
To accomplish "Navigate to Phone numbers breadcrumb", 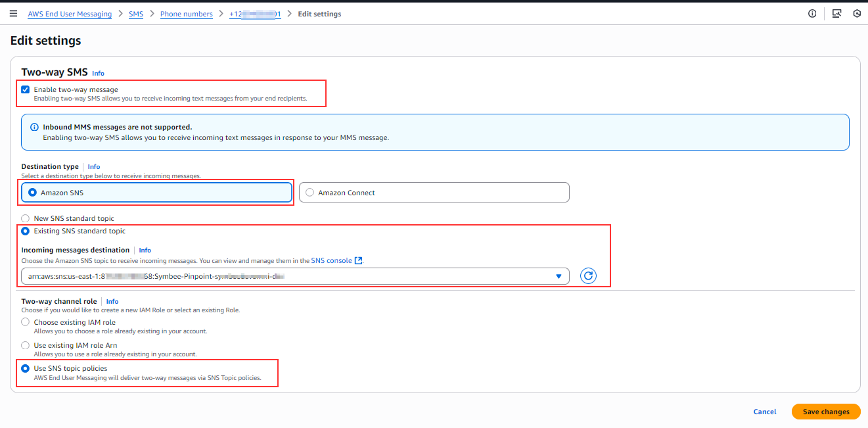I will pyautogui.click(x=187, y=14).
